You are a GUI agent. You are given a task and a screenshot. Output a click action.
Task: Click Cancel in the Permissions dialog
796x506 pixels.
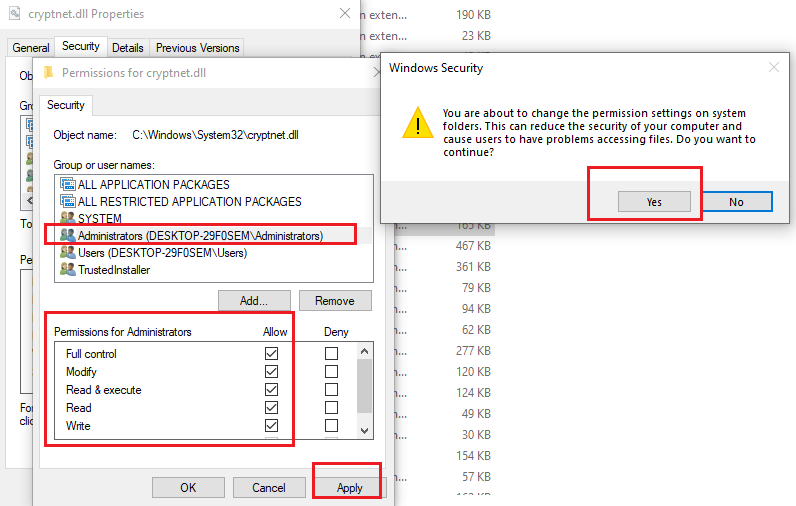269,487
